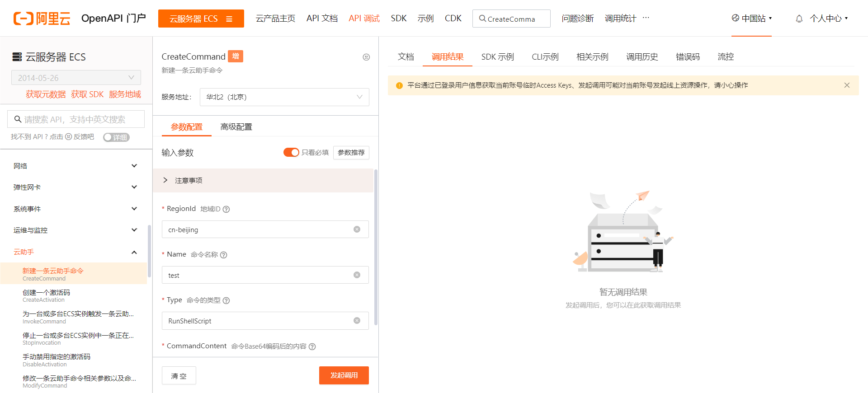Focus the Name input containing test
Screen dimensions: 868x393
click(265, 275)
